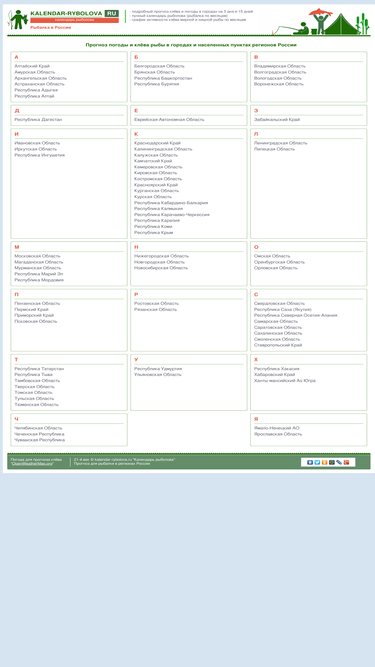Open Челябинская Область region link

(38, 428)
